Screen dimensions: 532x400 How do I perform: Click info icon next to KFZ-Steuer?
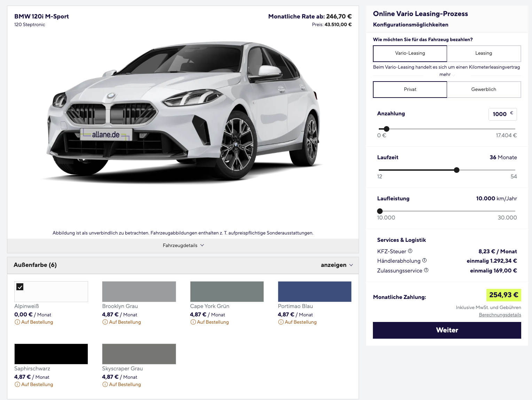pyautogui.click(x=410, y=251)
